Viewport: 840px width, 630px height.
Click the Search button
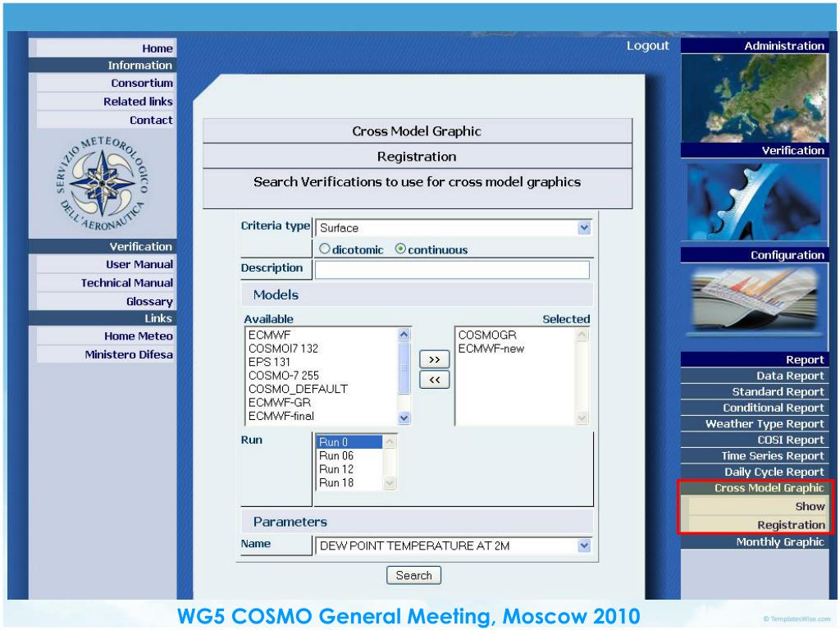click(x=413, y=575)
